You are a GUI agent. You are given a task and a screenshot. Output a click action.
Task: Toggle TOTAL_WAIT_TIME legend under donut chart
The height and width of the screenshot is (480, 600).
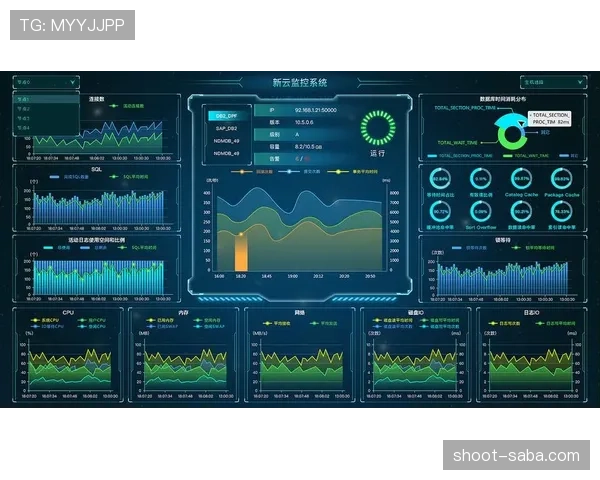pyautogui.click(x=526, y=156)
